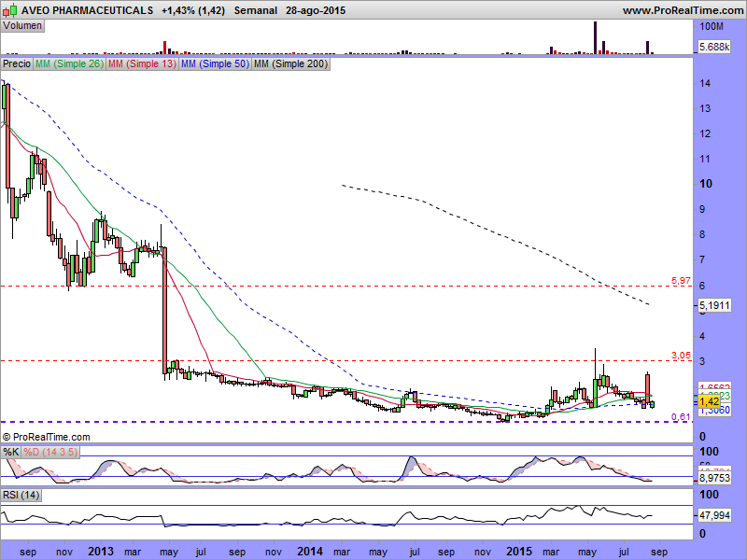Viewport: 747px width, 560px height.
Task: Select the MM (Simple 200) indicator label
Action: 290,63
